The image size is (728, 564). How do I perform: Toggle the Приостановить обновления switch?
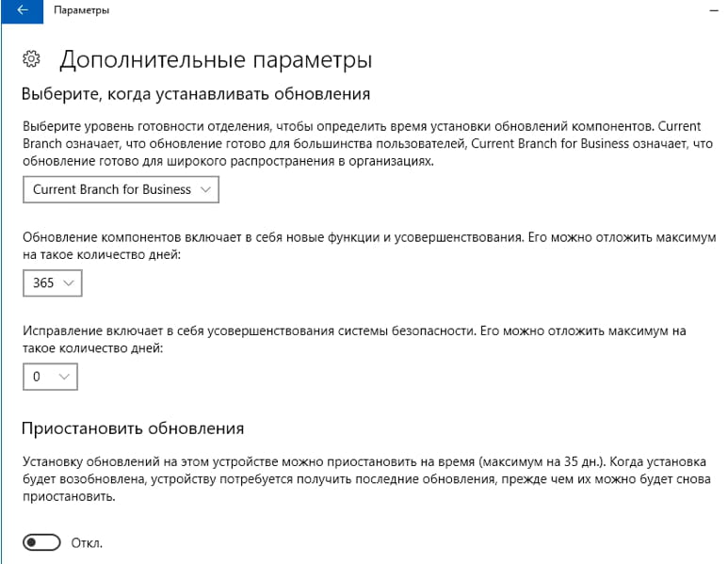41,542
